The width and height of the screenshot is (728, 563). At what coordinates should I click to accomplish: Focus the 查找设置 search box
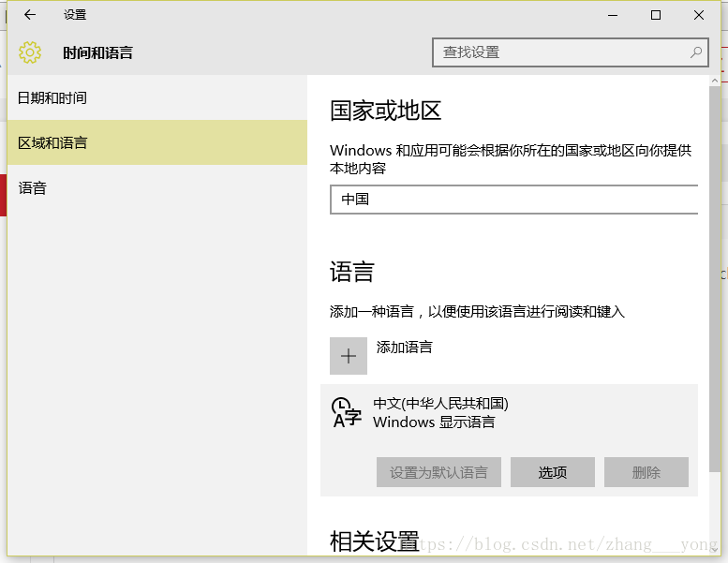(571, 52)
